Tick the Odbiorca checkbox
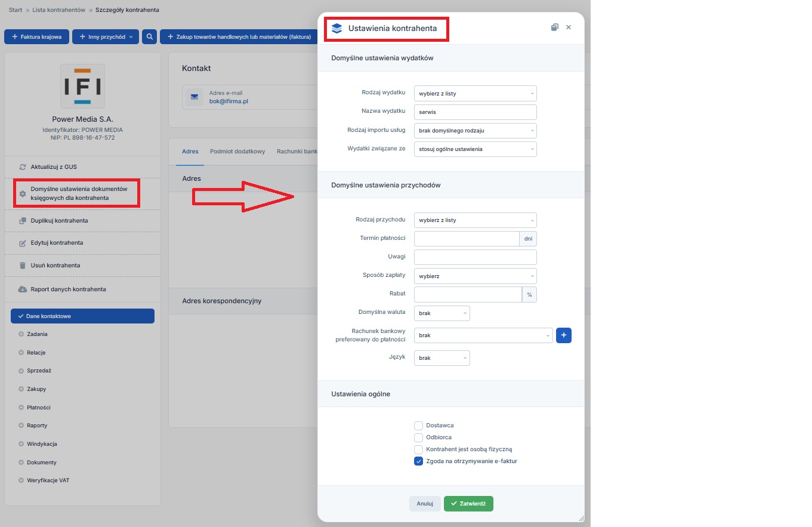The height and width of the screenshot is (527, 812). coord(418,437)
